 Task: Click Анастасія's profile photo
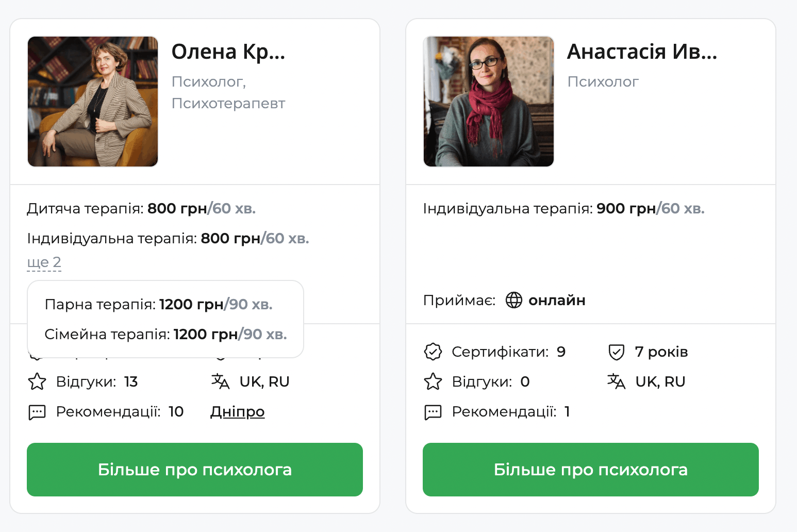[x=488, y=101]
